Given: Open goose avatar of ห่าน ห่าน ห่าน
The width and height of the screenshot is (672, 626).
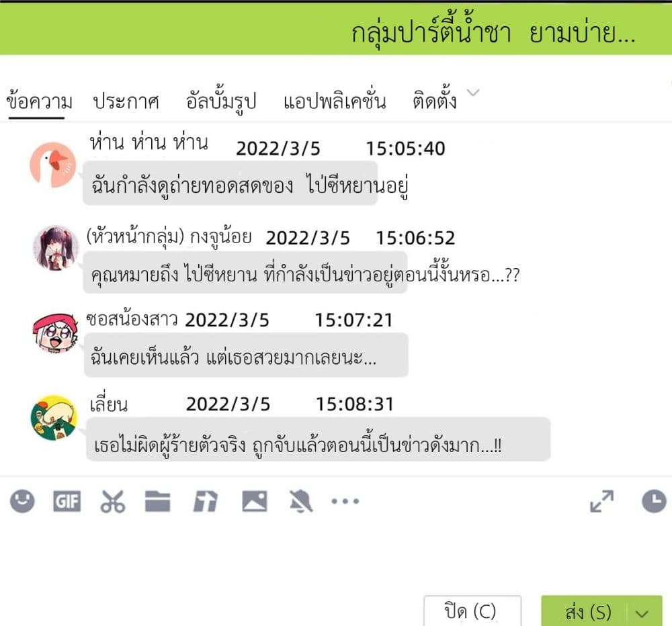Looking at the screenshot, I should coord(52,165).
